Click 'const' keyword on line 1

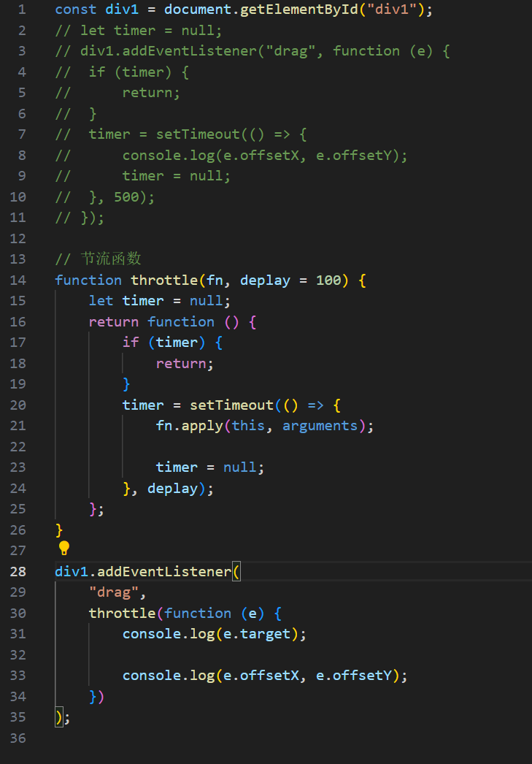tap(76, 9)
